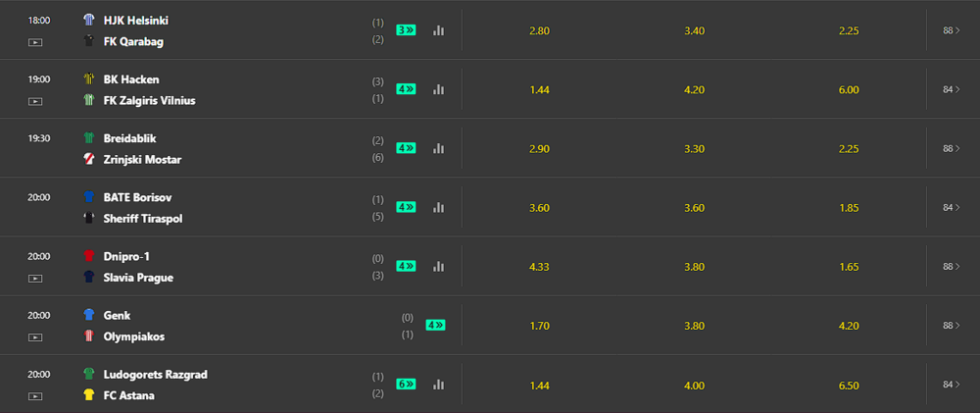This screenshot has height=413, width=980.
Task: Select draw odds 3.60 for BATE Borisov
Action: (x=695, y=208)
